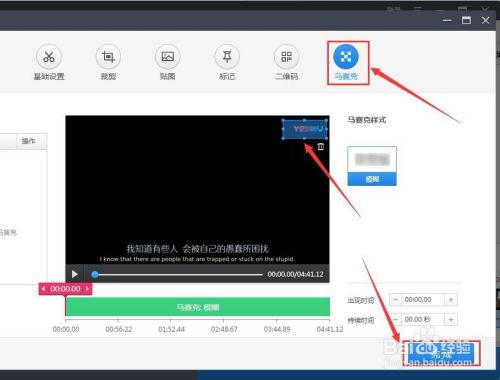Click the 持续时间 seconds input field
Image resolution: width=500 pixels, height=380 pixels.
click(423, 320)
